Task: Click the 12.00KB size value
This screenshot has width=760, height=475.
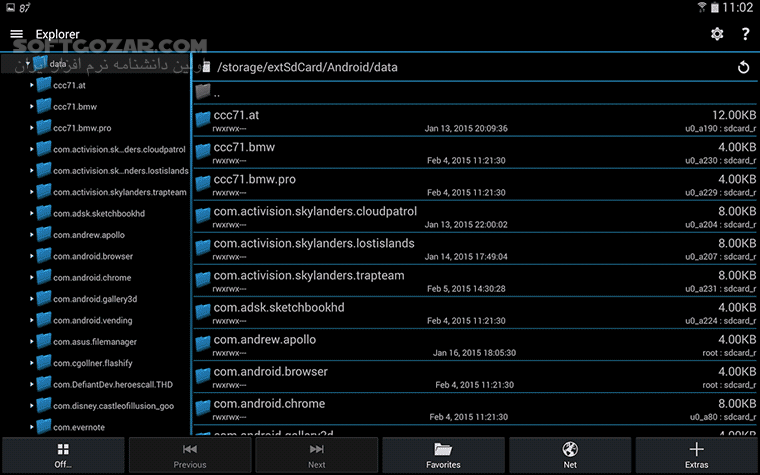Action: point(733,115)
